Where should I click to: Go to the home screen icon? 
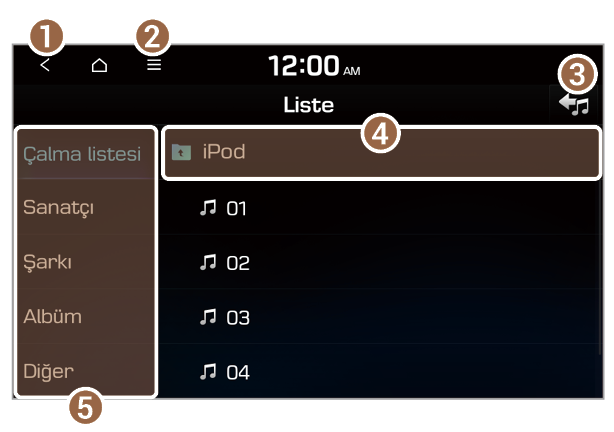98,66
